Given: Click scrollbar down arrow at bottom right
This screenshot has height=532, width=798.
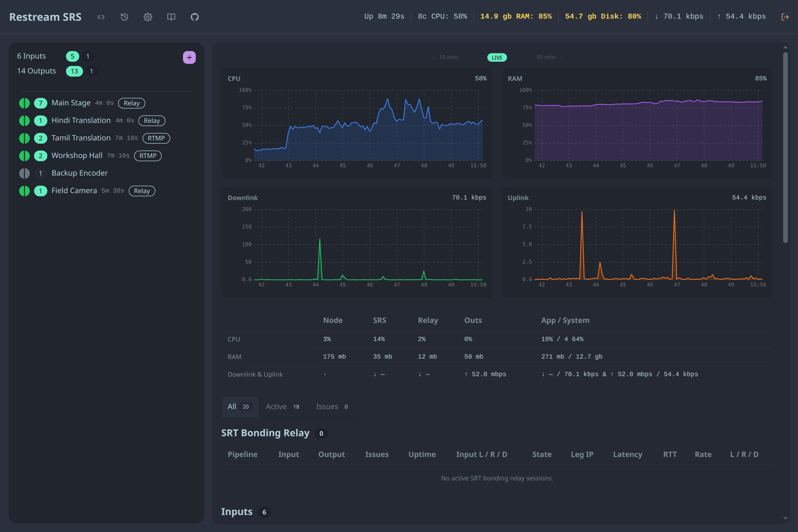Looking at the screenshot, I should (785, 518).
